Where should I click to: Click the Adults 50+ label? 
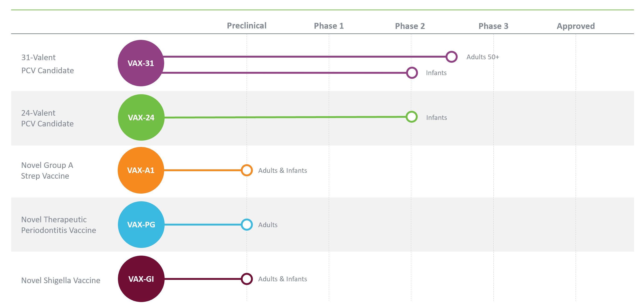point(482,57)
